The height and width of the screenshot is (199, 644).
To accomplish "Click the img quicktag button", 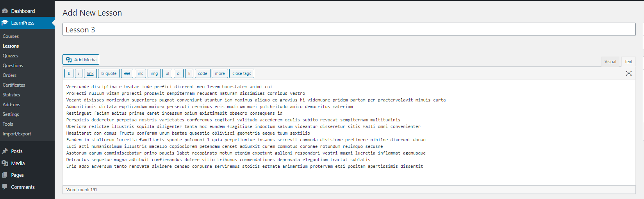I will [154, 73].
